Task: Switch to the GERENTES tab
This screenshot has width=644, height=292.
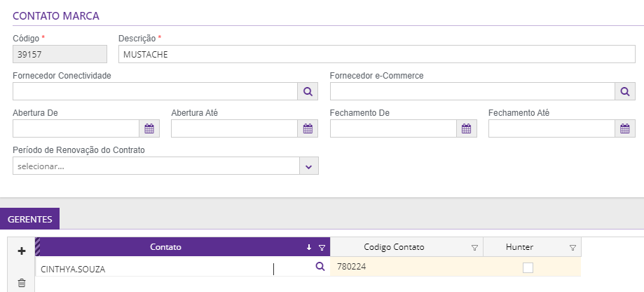Action: (x=29, y=219)
